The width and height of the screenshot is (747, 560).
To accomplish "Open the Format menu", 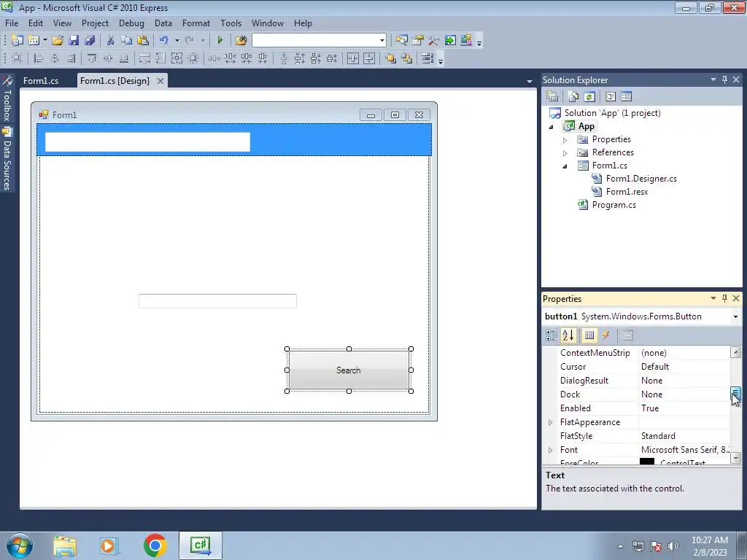I will point(196,23).
